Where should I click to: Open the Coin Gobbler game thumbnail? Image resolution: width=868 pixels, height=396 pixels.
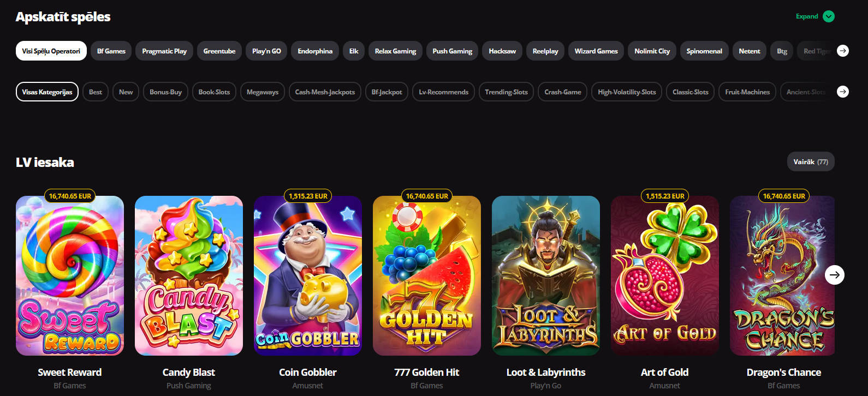[x=308, y=275]
